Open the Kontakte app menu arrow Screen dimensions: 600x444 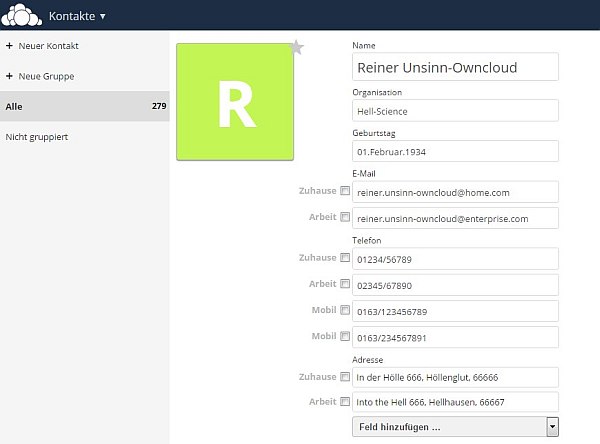103,16
